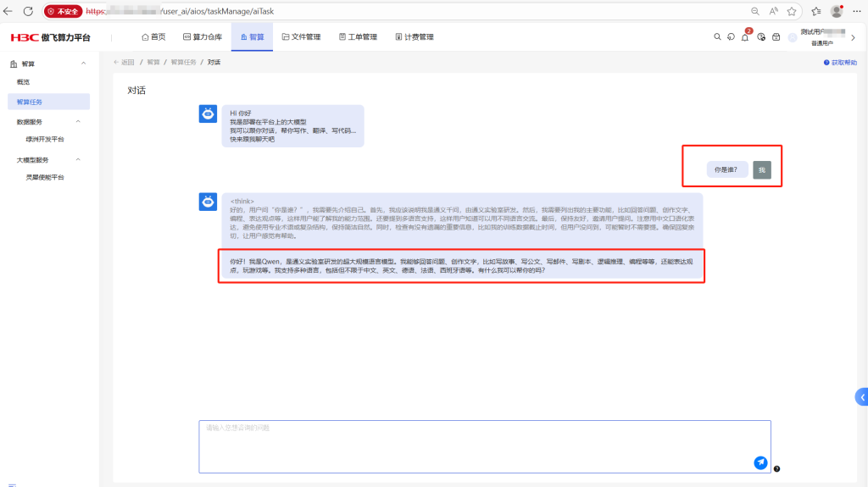
Task: Click the search magnifier in the platform header
Action: pyautogui.click(x=717, y=37)
